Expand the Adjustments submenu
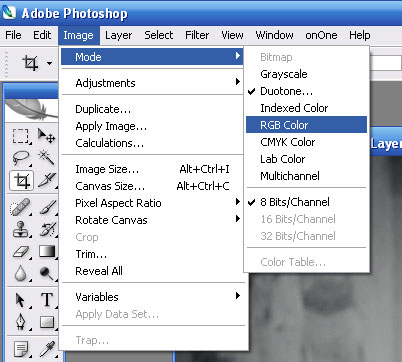 (x=152, y=83)
